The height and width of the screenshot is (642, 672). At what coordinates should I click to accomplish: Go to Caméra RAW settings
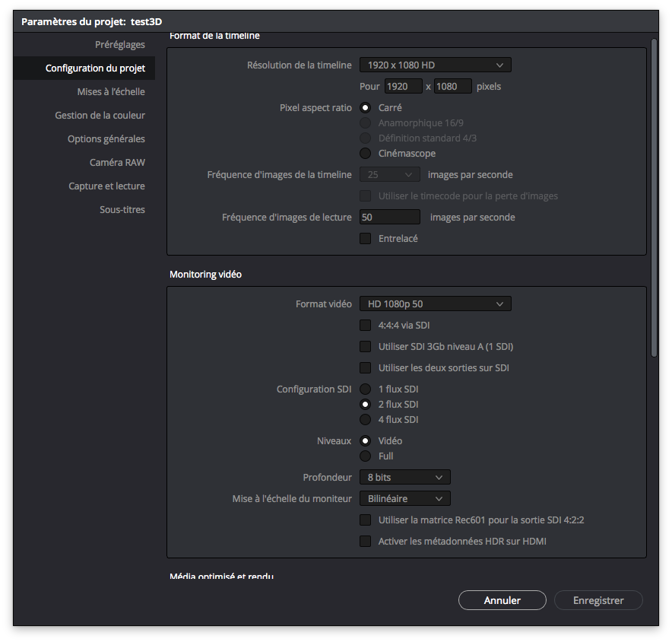click(x=117, y=162)
